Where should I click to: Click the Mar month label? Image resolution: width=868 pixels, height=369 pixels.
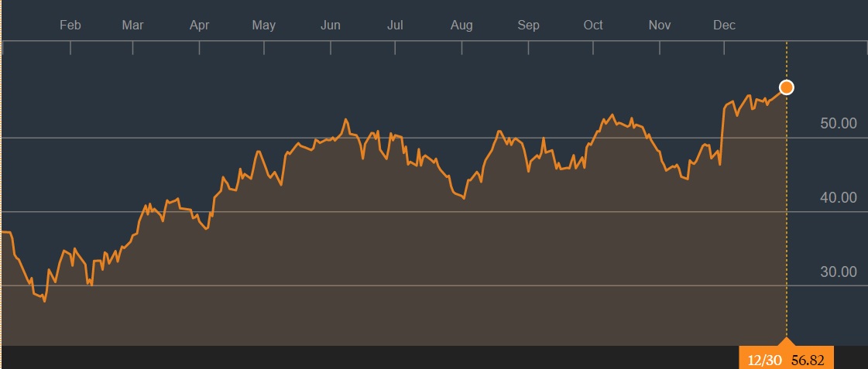point(133,25)
